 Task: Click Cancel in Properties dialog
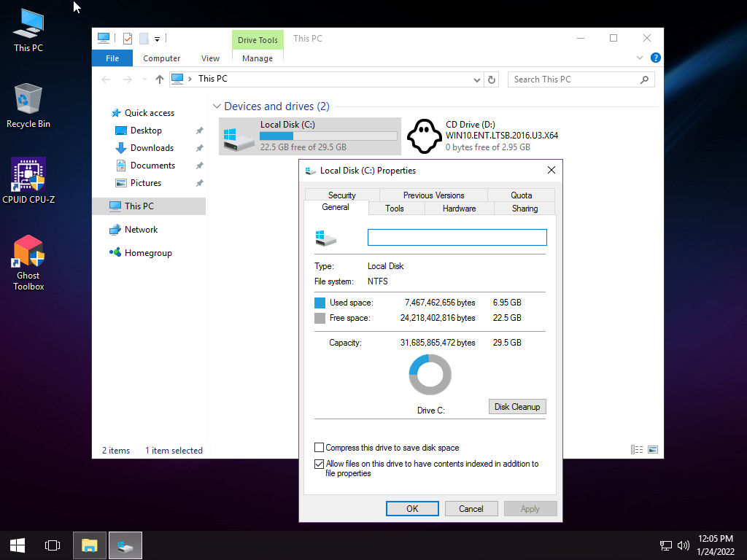coord(471,508)
